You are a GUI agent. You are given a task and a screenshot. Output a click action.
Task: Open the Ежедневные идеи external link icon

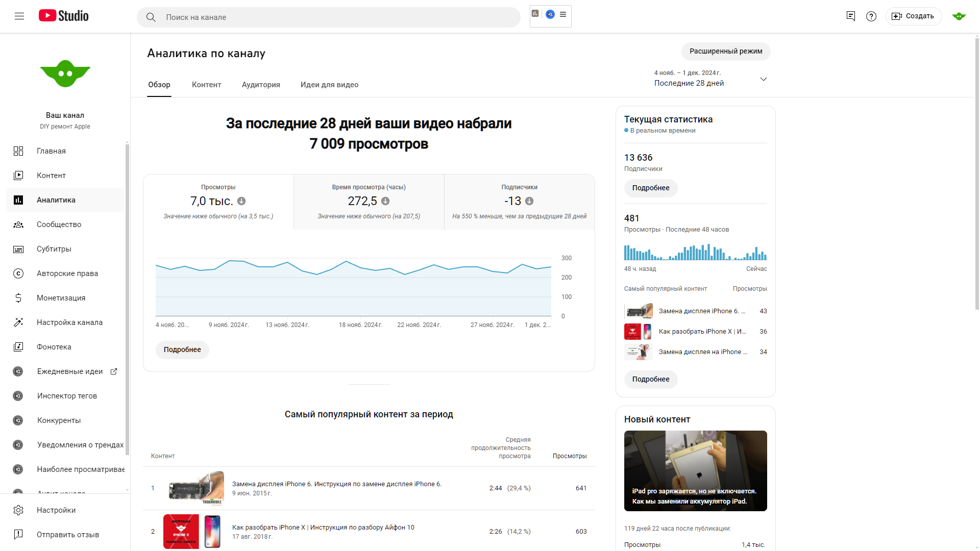pos(114,371)
